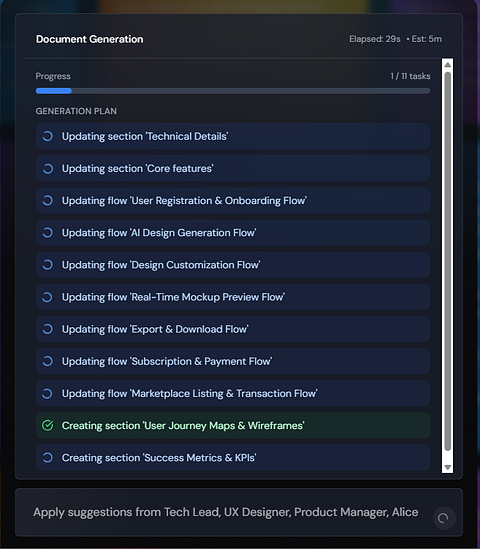
Task: Click the '1 / 11 tasks' counter
Action: [410, 76]
